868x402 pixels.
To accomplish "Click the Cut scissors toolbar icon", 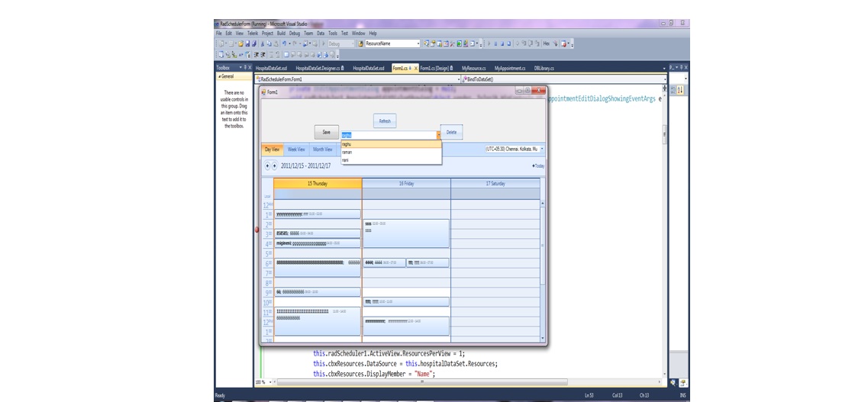I will [x=263, y=43].
